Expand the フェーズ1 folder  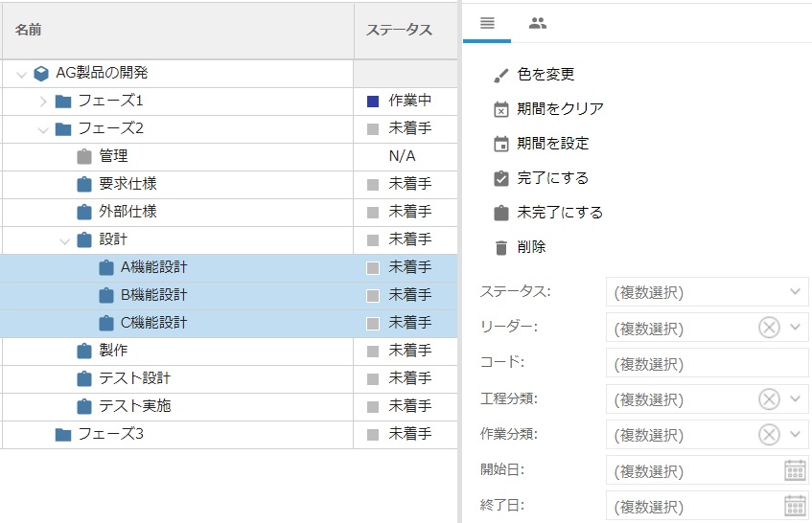tap(42, 102)
